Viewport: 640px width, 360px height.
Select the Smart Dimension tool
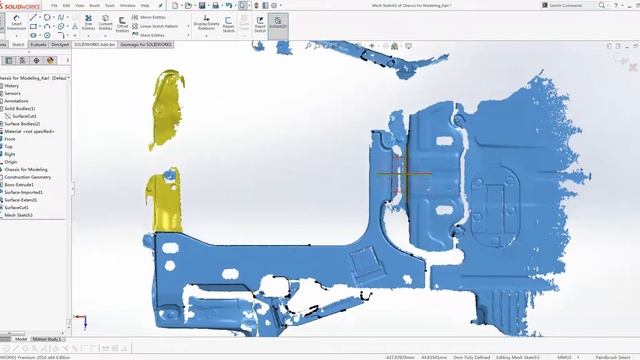(16, 23)
